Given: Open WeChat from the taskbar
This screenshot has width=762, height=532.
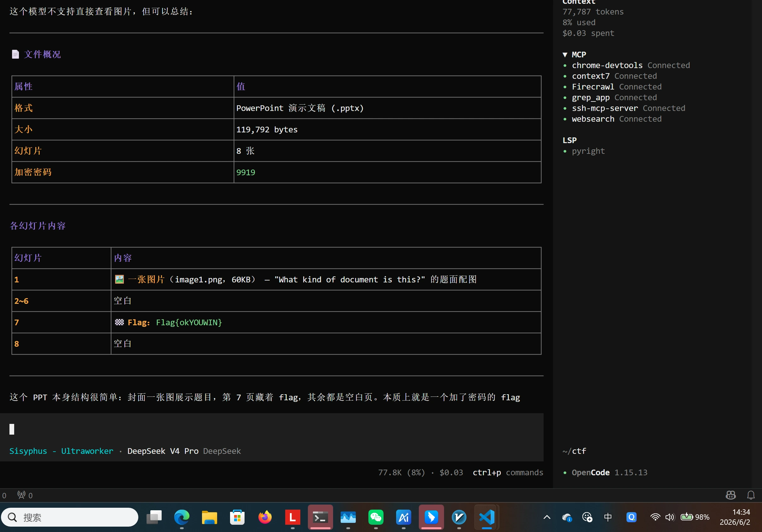Looking at the screenshot, I should [376, 517].
